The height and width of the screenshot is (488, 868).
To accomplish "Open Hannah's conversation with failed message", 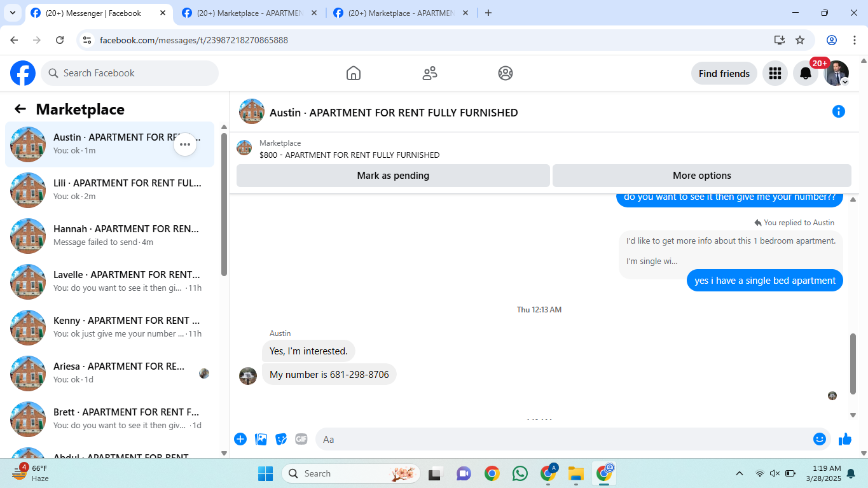I will pos(110,236).
